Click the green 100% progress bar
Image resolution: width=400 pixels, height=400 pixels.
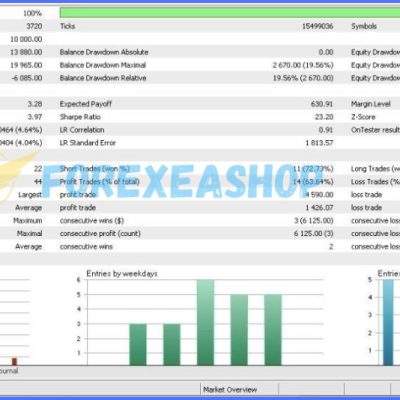click(x=230, y=13)
